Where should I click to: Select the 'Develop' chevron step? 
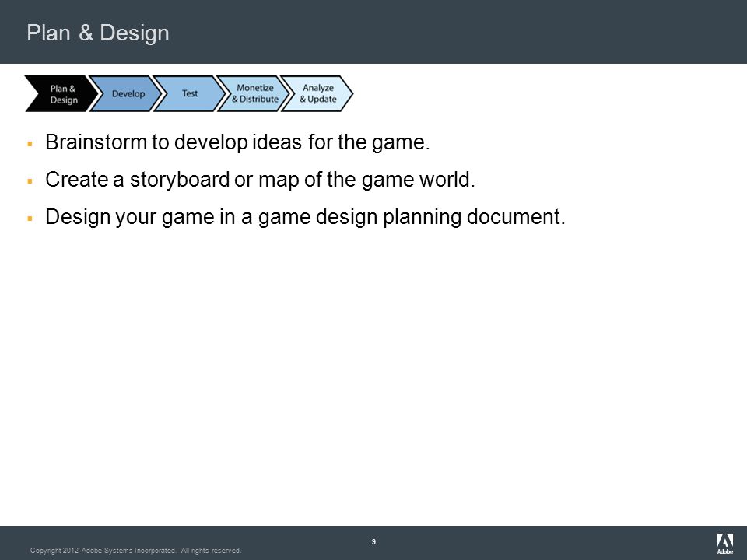pyautogui.click(x=127, y=94)
